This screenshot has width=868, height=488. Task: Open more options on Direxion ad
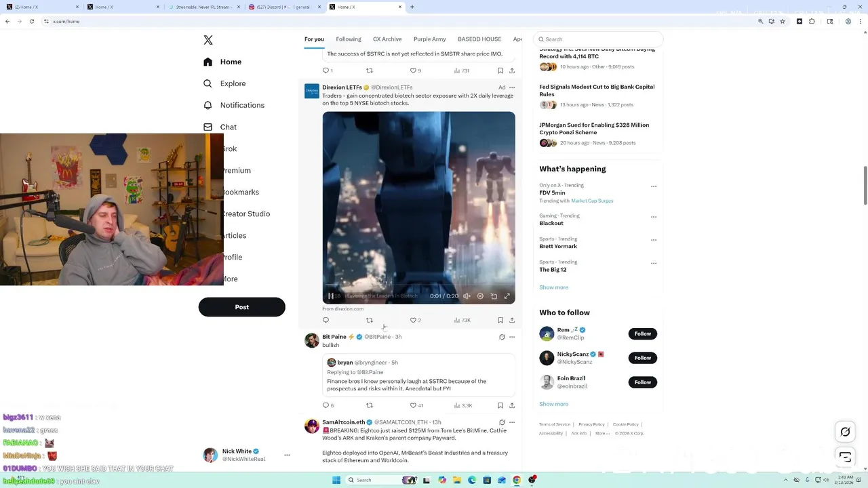512,87
